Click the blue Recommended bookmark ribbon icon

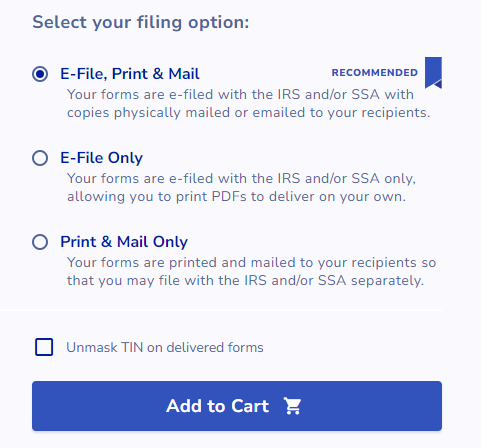point(433,73)
